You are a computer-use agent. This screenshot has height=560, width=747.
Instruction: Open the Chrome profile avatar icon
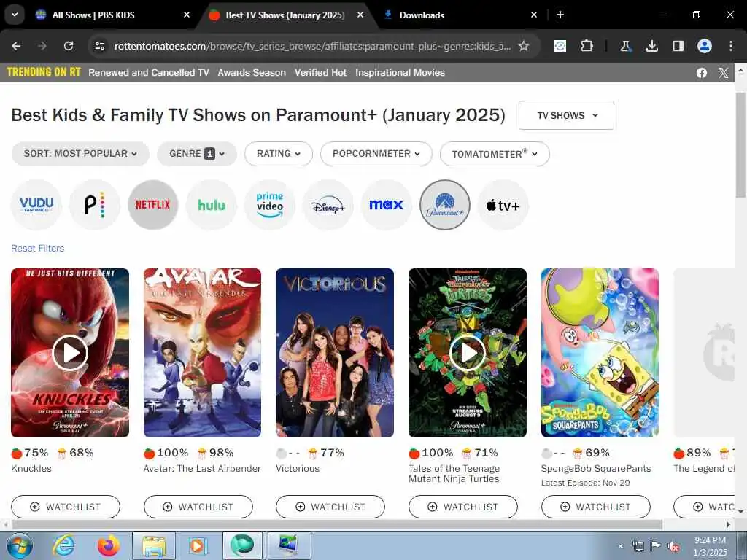[x=705, y=46]
